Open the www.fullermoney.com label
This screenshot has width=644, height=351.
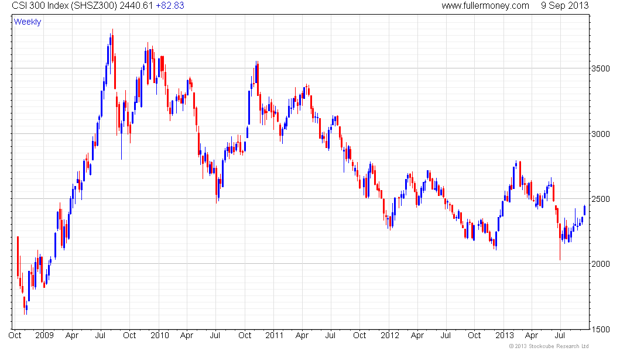(485, 6)
